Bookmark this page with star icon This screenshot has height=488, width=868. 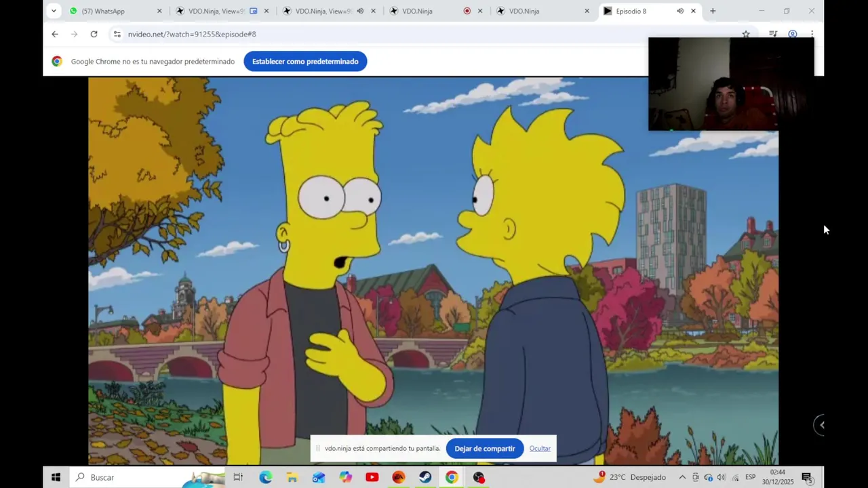point(746,34)
